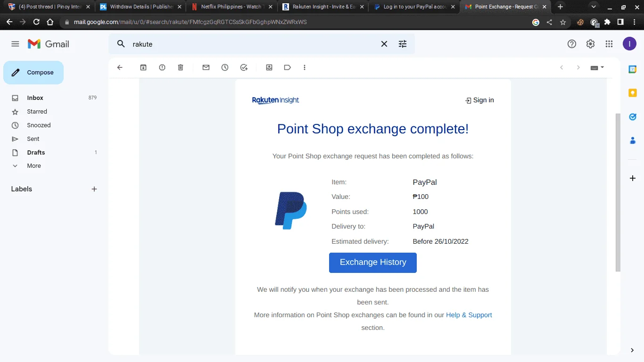
Task: Snooze this email
Action: click(225, 67)
